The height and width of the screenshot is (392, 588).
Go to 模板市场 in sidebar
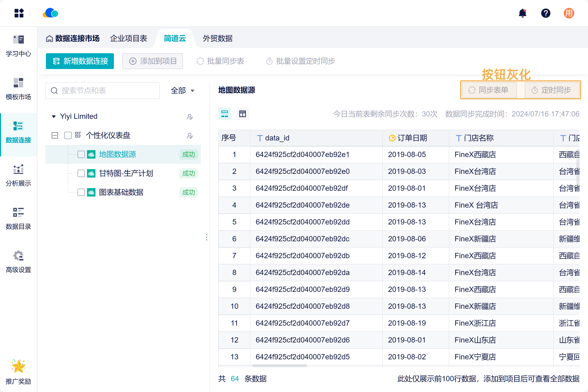[18, 89]
